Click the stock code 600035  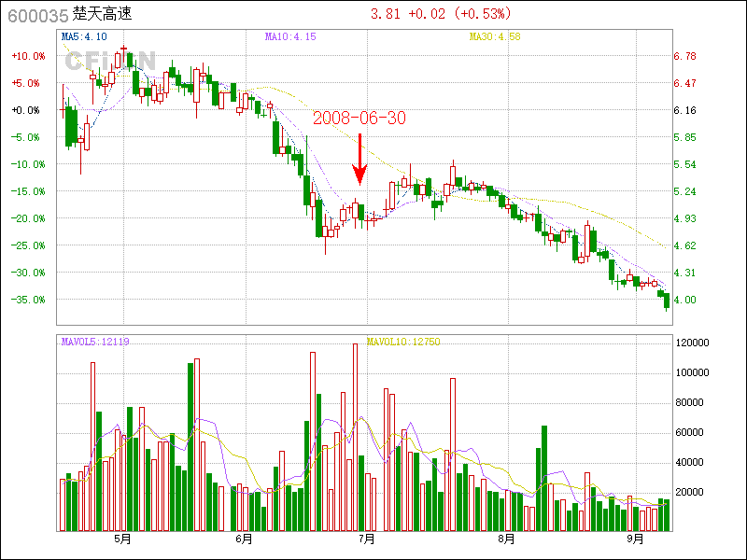click(37, 15)
